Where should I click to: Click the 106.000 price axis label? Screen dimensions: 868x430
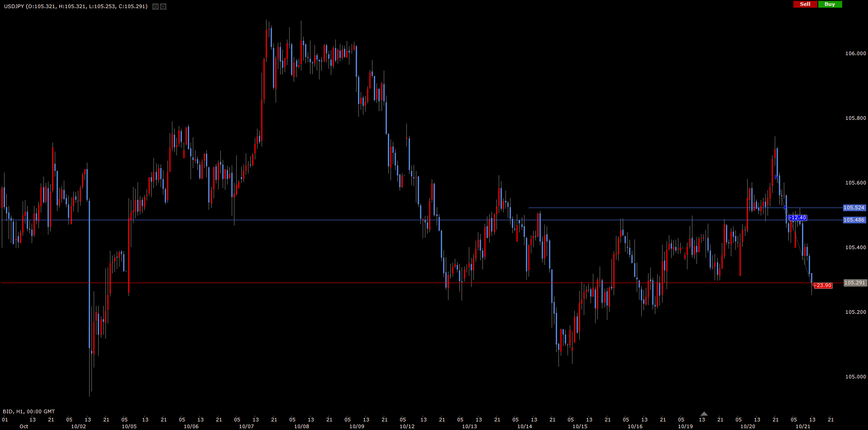click(x=855, y=53)
